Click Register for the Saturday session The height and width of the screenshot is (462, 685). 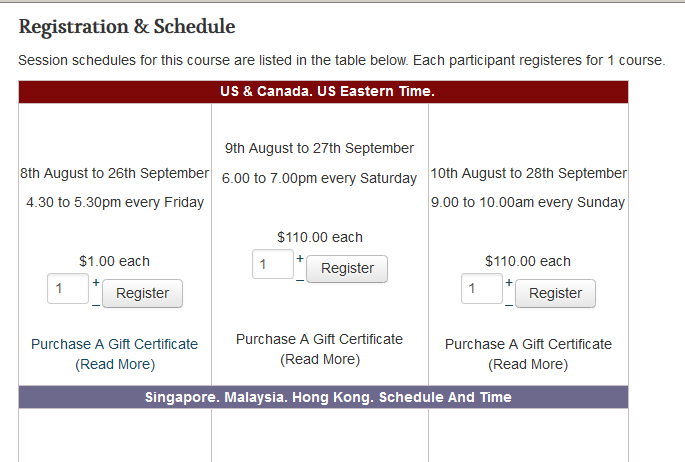[x=346, y=269]
